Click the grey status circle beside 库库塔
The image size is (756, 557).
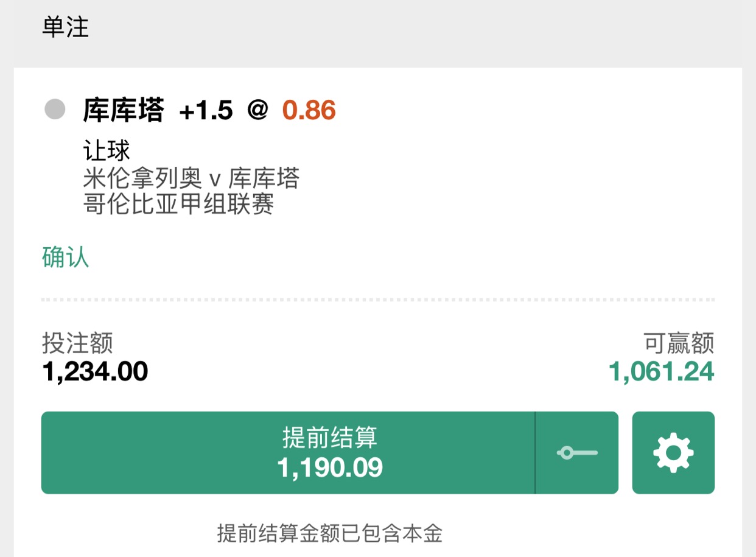(x=55, y=110)
